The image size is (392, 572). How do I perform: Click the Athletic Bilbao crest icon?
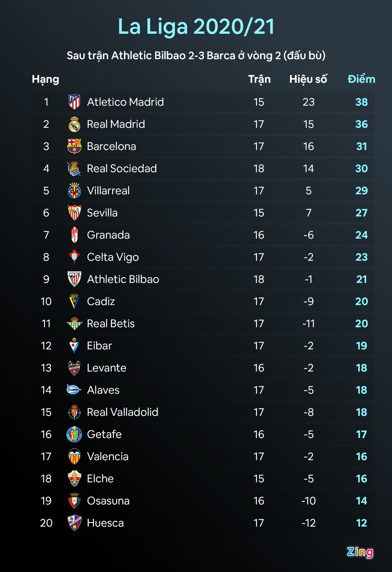pos(74,279)
